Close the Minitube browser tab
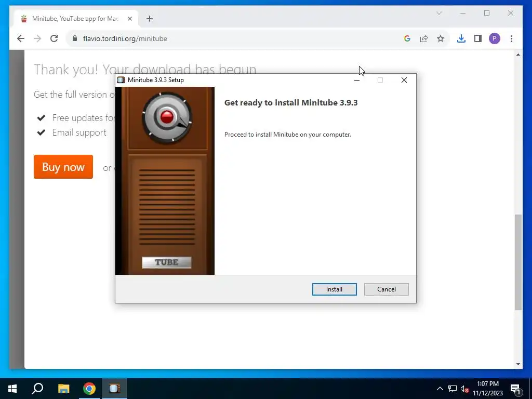Screen dimensions: 532x399 click(129, 19)
